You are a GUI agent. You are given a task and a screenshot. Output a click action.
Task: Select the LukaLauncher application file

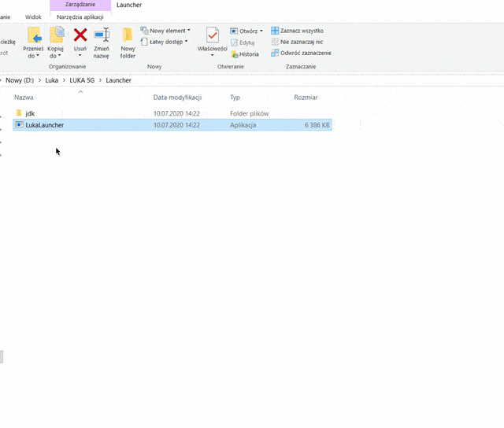coord(172,125)
